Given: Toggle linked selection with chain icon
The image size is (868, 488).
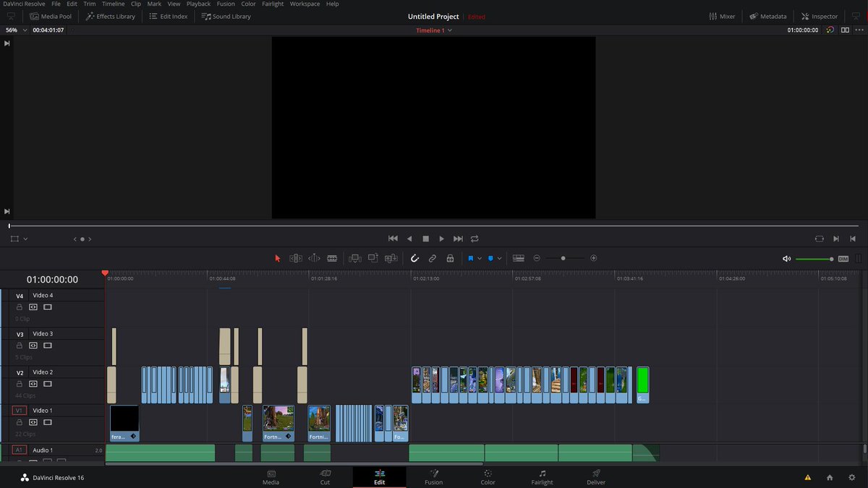Looking at the screenshot, I should coord(433,258).
